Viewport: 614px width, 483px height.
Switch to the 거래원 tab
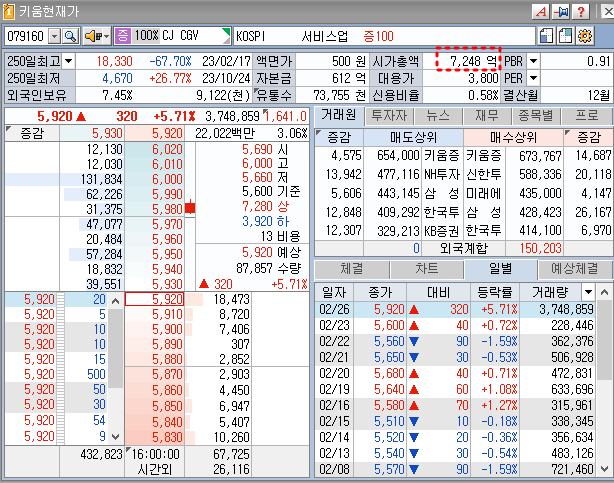(339, 115)
